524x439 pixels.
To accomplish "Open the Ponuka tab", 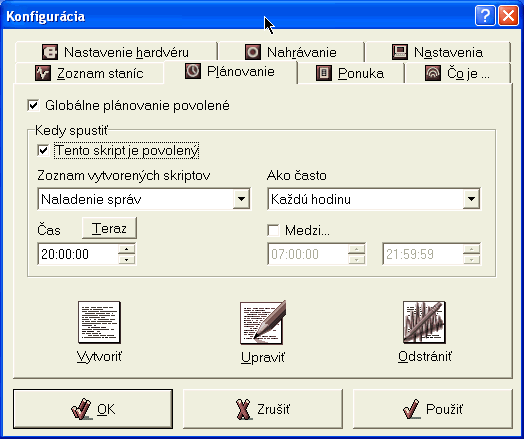I will click(x=351, y=73).
